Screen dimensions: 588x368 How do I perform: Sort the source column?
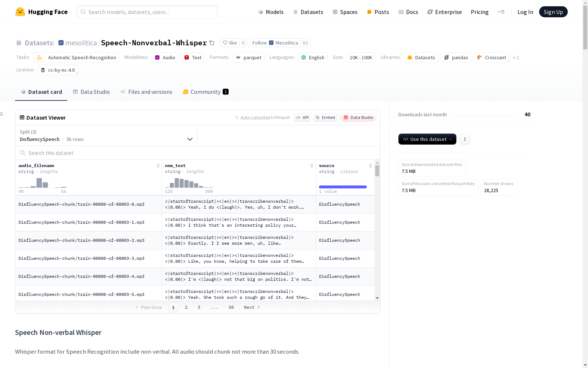pos(370,166)
